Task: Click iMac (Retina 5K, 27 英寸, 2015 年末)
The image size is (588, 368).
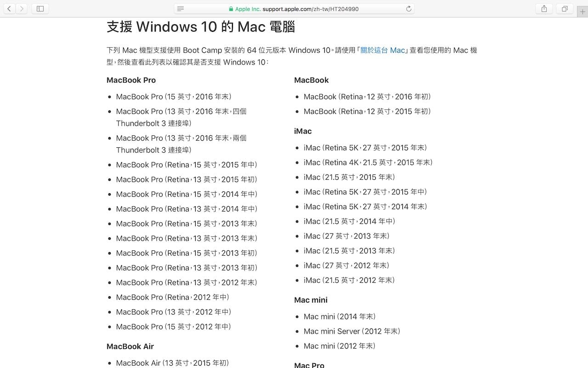Action: [x=365, y=148]
